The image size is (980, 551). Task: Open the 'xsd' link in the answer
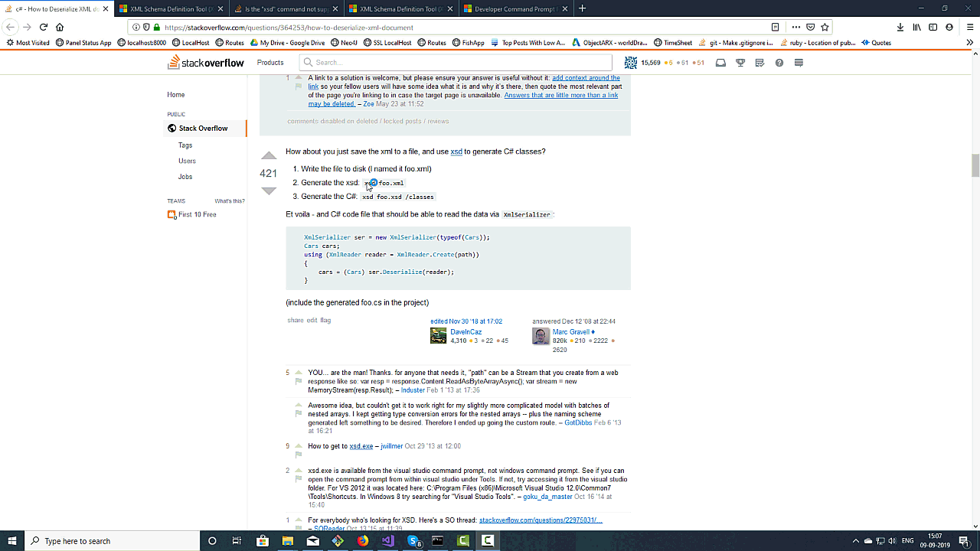coord(456,152)
